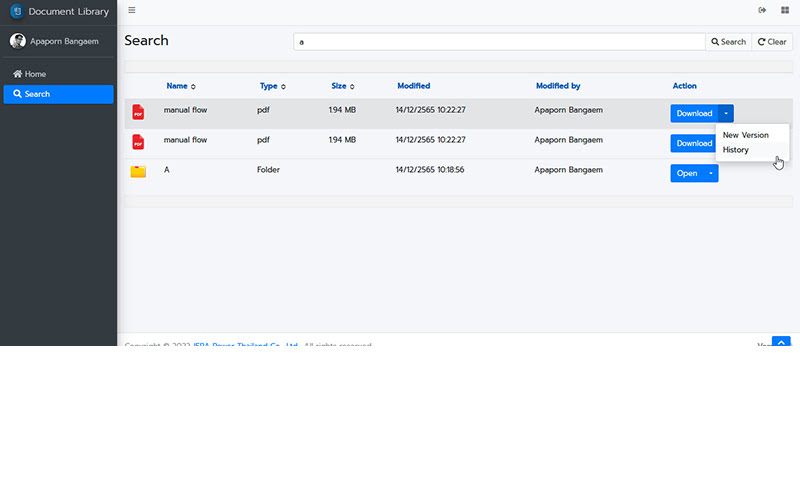Click the Clear button

pyautogui.click(x=772, y=42)
